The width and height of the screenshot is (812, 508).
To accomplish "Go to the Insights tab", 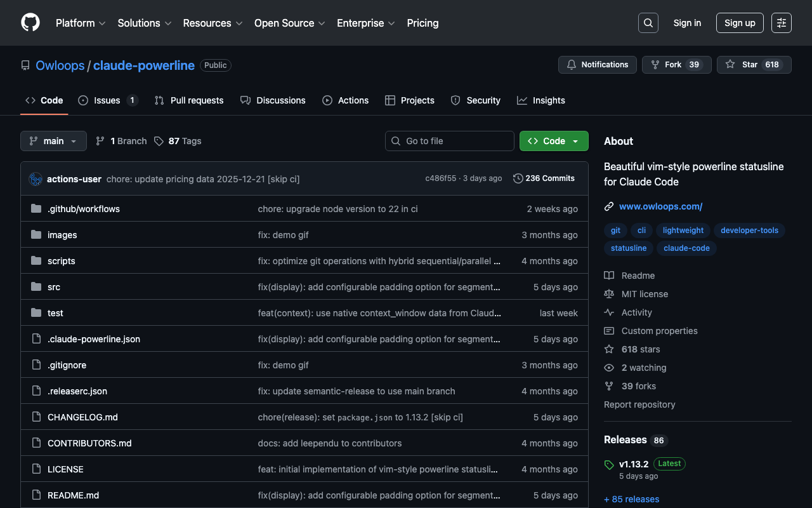I will point(541,100).
